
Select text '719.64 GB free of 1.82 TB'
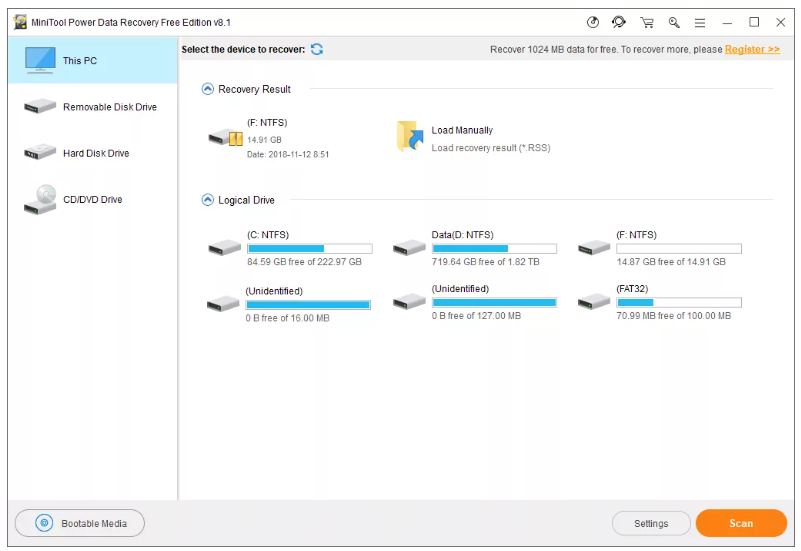[485, 261]
